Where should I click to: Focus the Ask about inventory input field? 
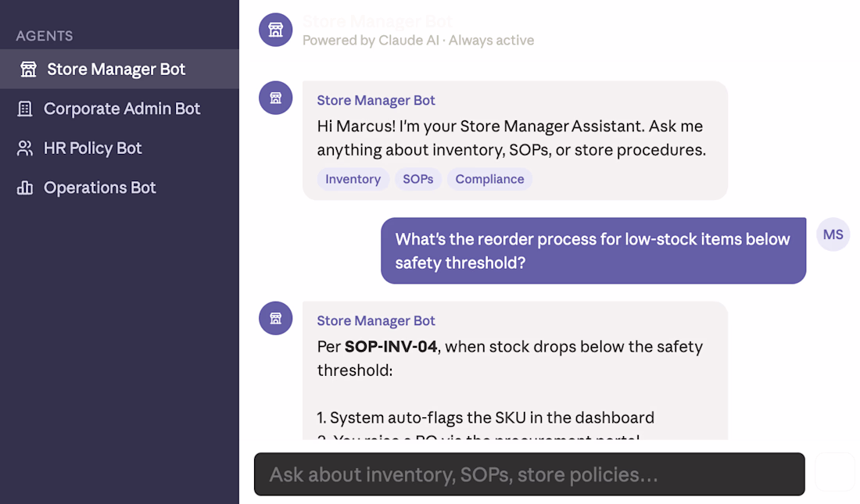(529, 474)
